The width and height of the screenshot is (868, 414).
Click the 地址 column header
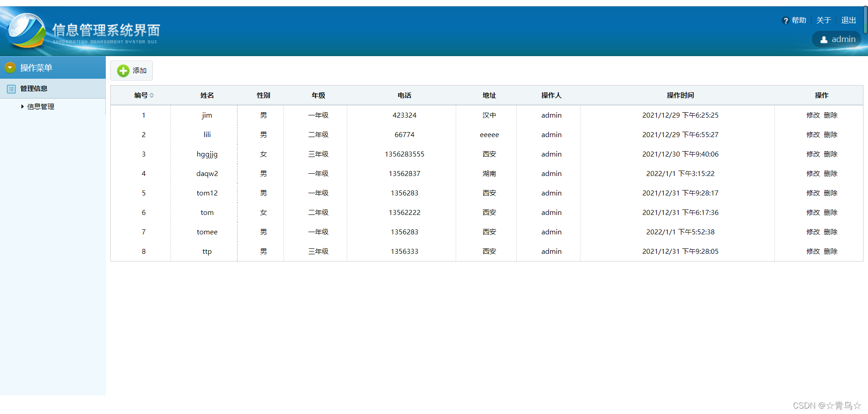[489, 95]
